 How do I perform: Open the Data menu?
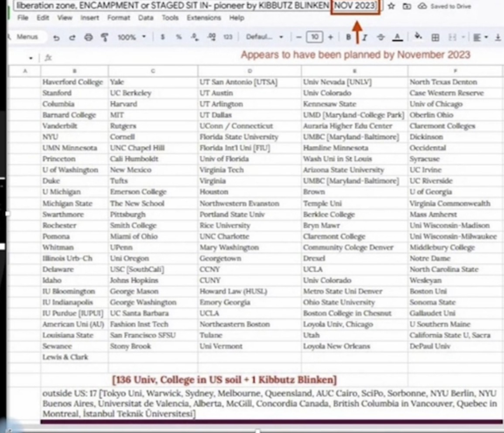[146, 18]
